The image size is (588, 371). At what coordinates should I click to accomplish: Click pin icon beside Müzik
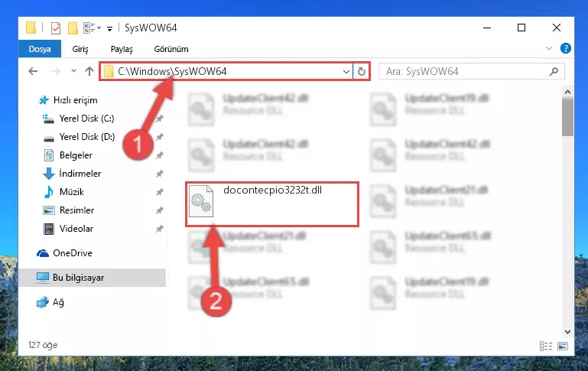[159, 192]
